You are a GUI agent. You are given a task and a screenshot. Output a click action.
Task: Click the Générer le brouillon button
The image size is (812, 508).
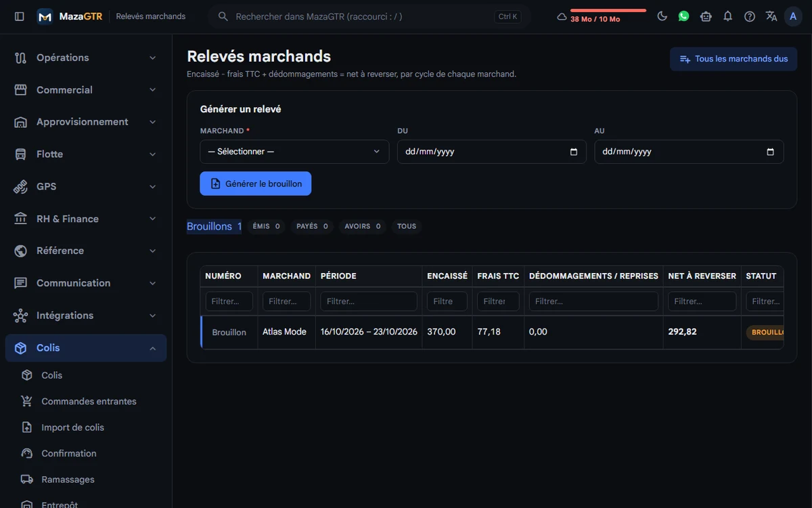tap(256, 184)
